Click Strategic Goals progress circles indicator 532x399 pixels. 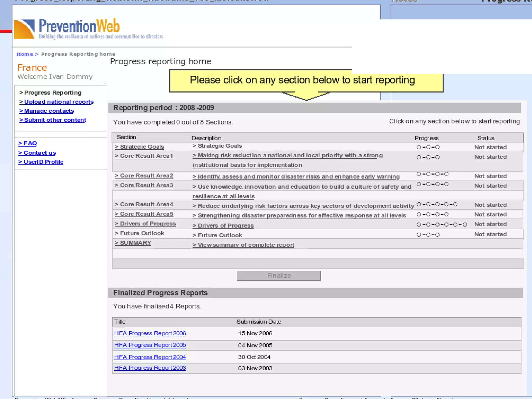tap(428, 147)
